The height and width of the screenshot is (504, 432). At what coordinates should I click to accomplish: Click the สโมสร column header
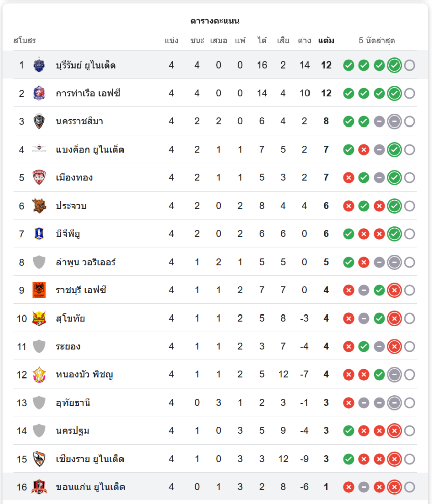25,40
